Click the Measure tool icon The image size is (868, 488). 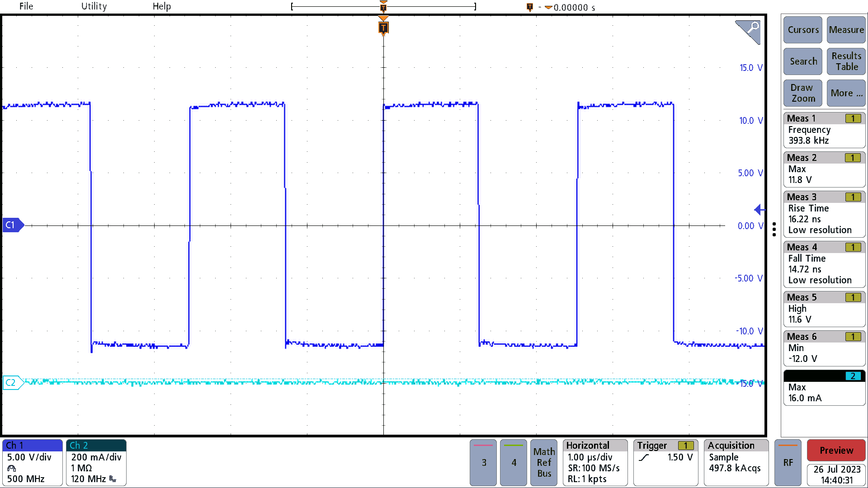(x=846, y=30)
